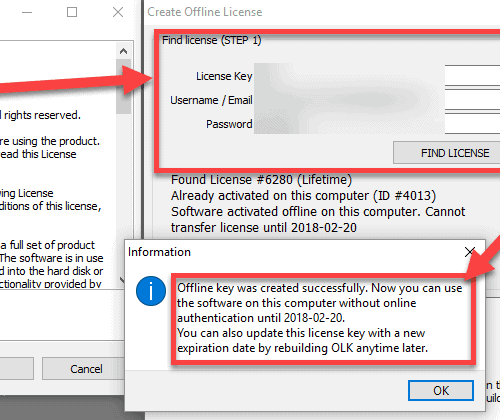This screenshot has width=500, height=420.
Task: Click the offline key created successfully message
Action: pos(319,318)
